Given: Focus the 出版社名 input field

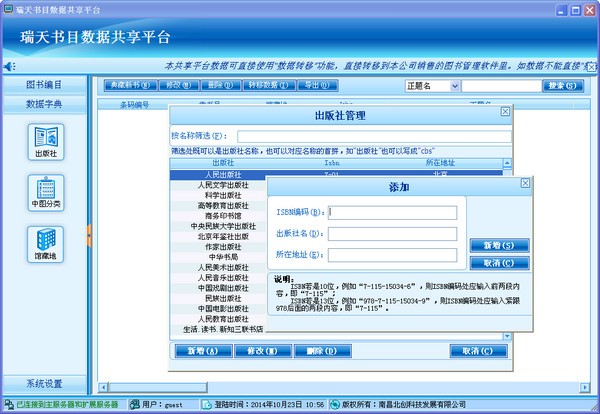Looking at the screenshot, I should click(393, 234).
